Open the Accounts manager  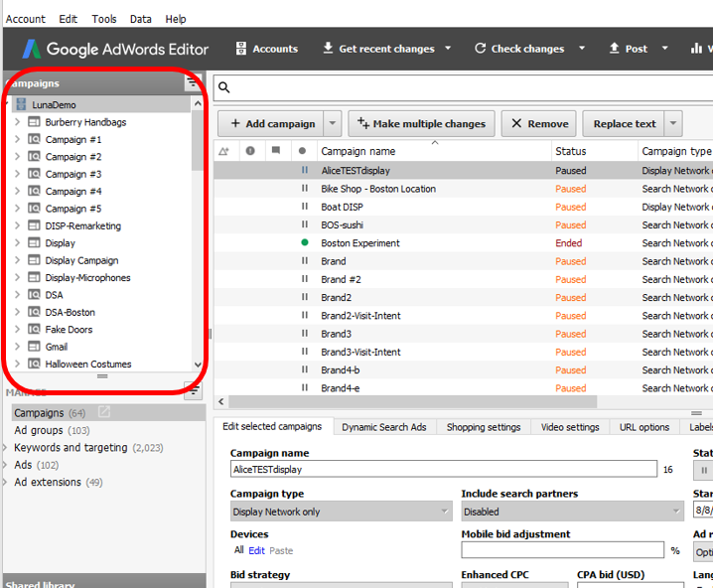267,49
